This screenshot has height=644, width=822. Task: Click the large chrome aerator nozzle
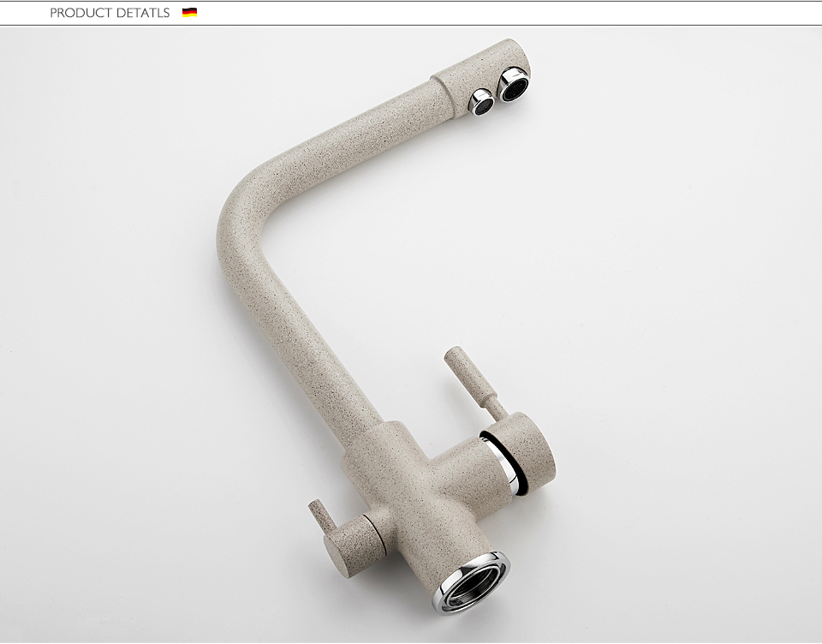click(514, 85)
